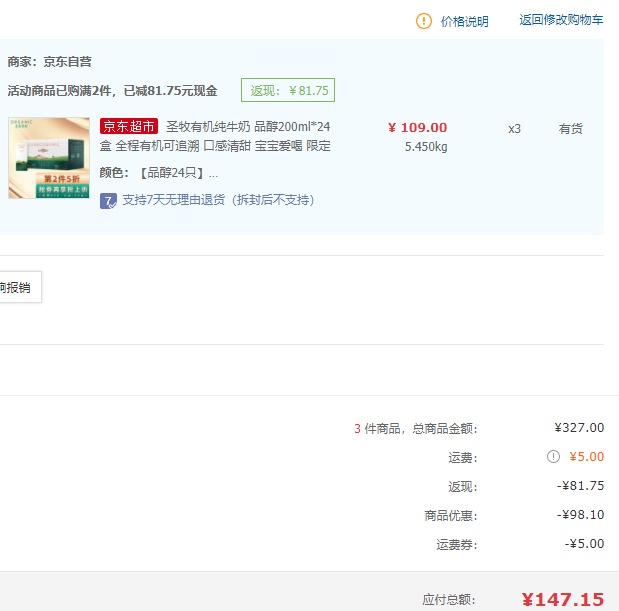
Task: Open the milk product thumbnail image
Action: [49, 158]
